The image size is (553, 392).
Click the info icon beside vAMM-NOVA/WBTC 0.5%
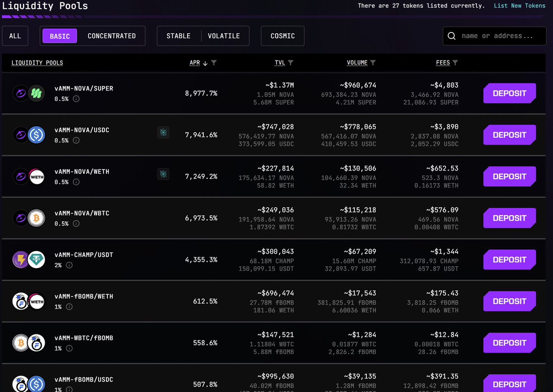pos(76,223)
